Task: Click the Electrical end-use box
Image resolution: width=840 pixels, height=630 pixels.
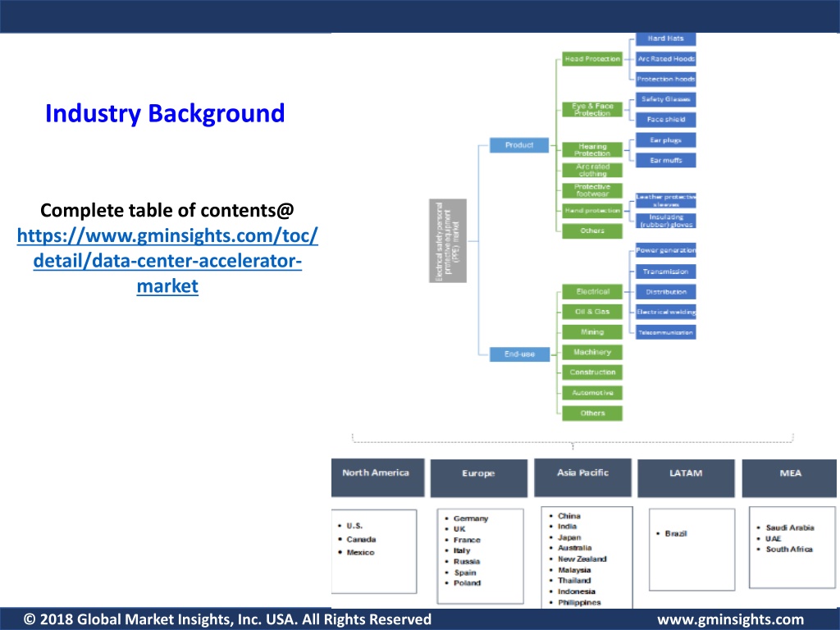Action: pyautogui.click(x=592, y=292)
